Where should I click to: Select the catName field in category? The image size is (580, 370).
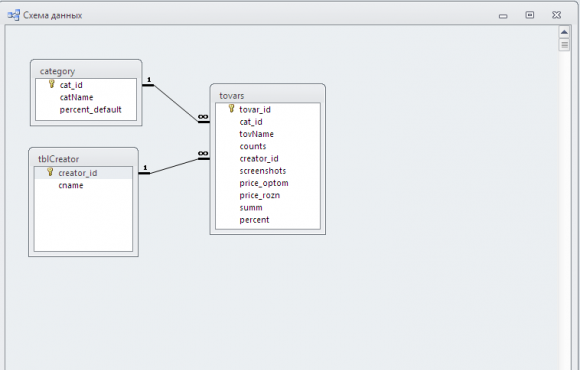[x=86, y=97]
